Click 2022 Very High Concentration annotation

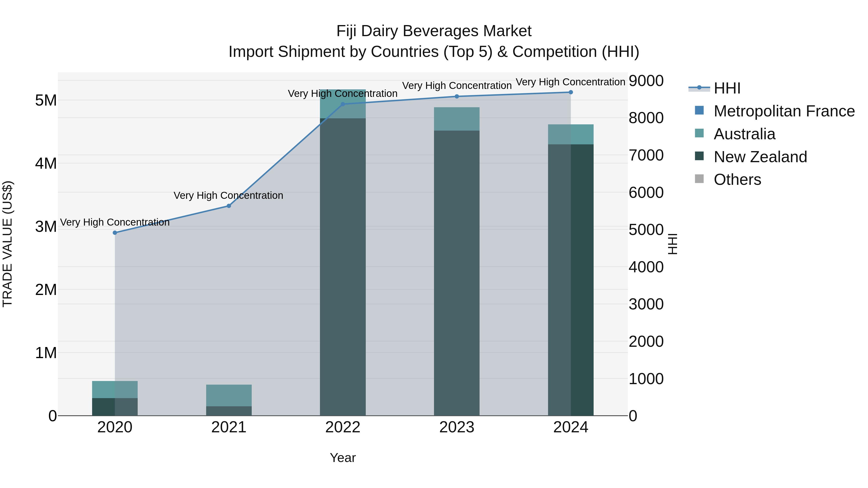click(343, 94)
